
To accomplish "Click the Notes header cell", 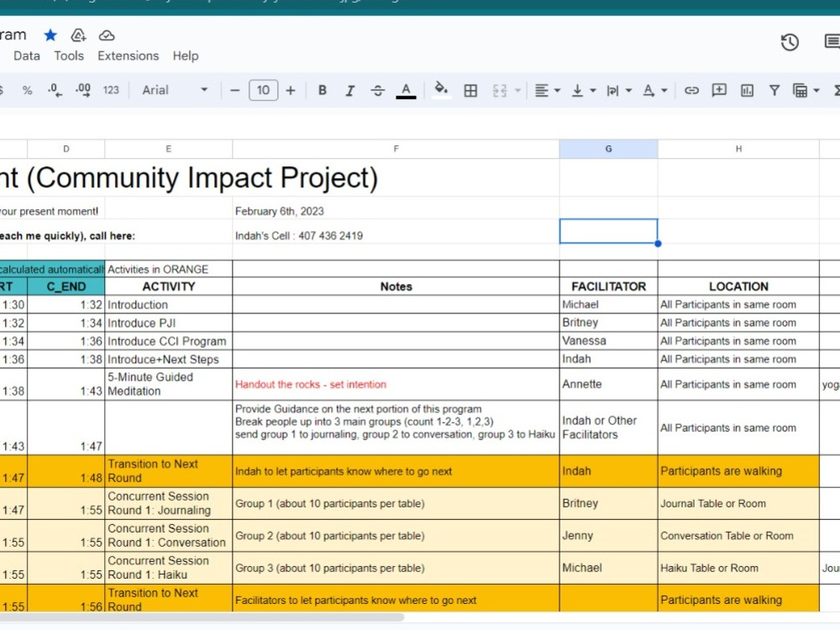I will (396, 286).
